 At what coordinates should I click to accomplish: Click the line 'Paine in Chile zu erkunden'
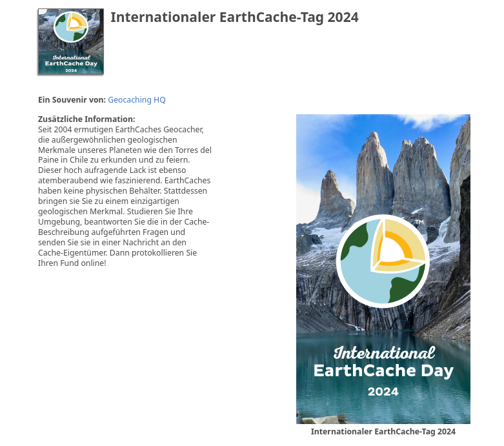(114, 160)
